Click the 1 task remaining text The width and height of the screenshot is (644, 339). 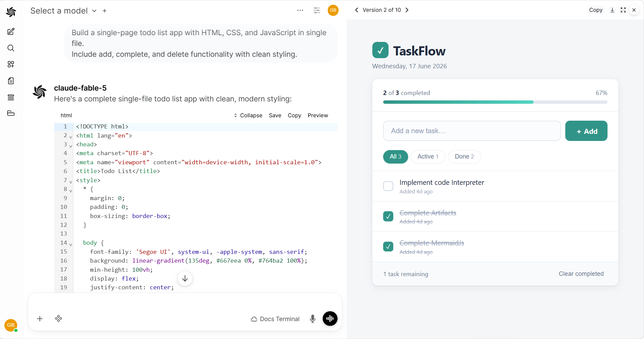pos(405,274)
